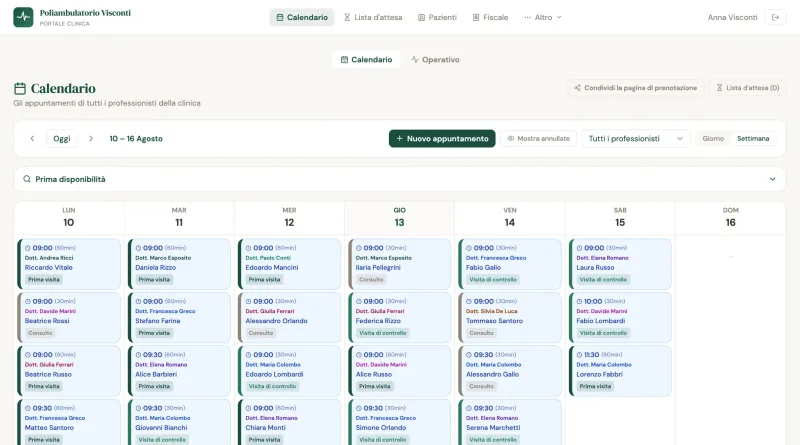800x445 pixels.
Task: Open Chiara Monti's appointment card
Action: pos(289,422)
